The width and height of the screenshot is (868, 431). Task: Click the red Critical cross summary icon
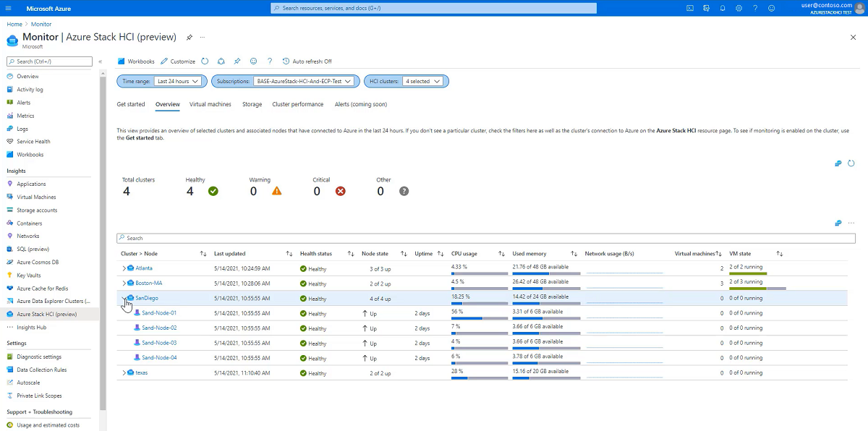click(x=340, y=191)
